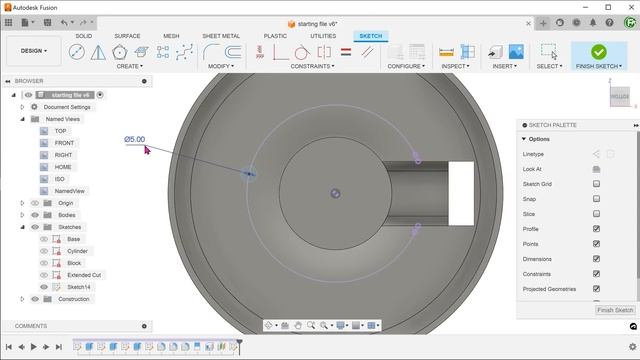Enable the Slice checkbox
The height and width of the screenshot is (360, 640).
tap(596, 214)
